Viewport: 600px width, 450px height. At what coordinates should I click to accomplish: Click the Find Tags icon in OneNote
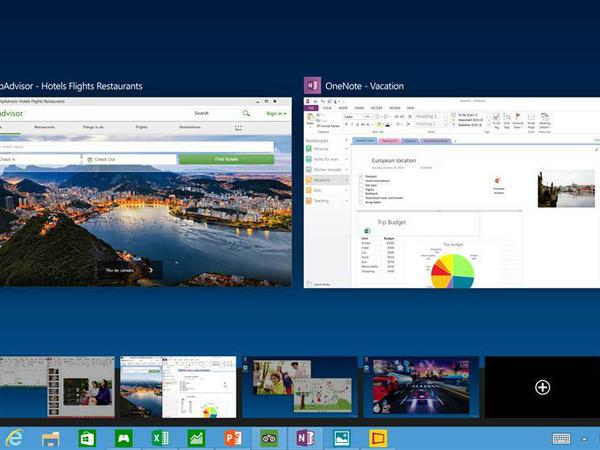pos(507,121)
